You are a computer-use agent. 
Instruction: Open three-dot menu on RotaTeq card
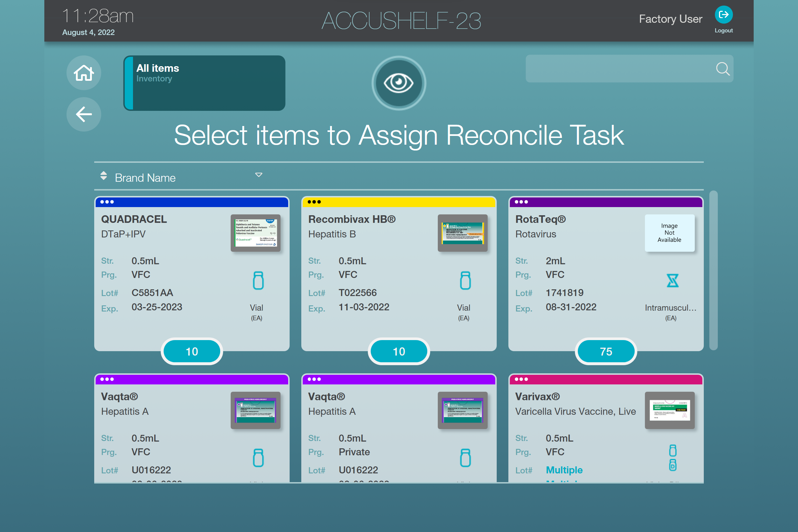tap(521, 202)
